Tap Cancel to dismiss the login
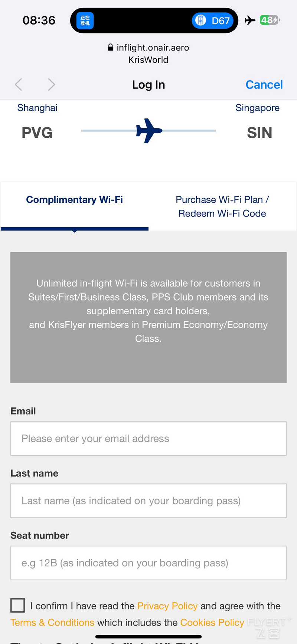 coord(264,85)
